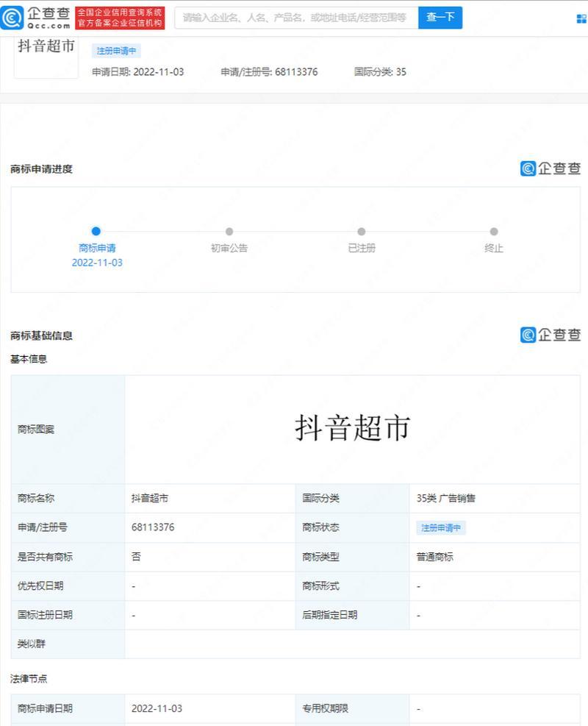Click the 否 value for 是否共有商标

[x=136, y=557]
